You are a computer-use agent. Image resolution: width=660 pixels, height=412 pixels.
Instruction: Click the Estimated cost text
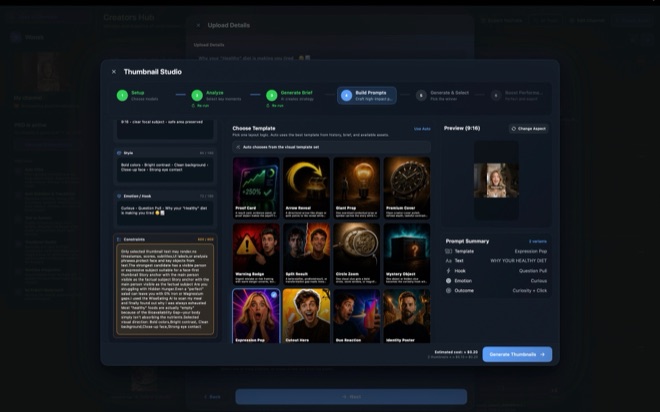point(456,352)
